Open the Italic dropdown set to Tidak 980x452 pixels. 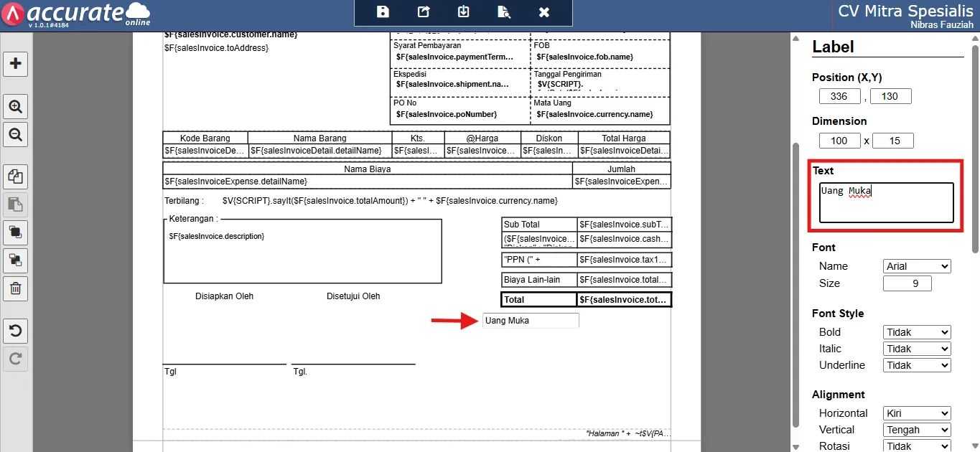click(917, 349)
